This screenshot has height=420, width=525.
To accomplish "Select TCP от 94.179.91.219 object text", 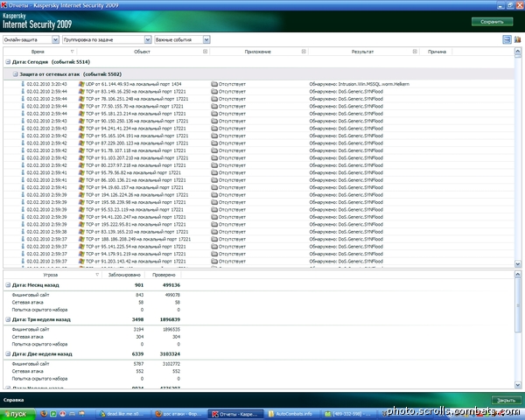I will [136, 254].
